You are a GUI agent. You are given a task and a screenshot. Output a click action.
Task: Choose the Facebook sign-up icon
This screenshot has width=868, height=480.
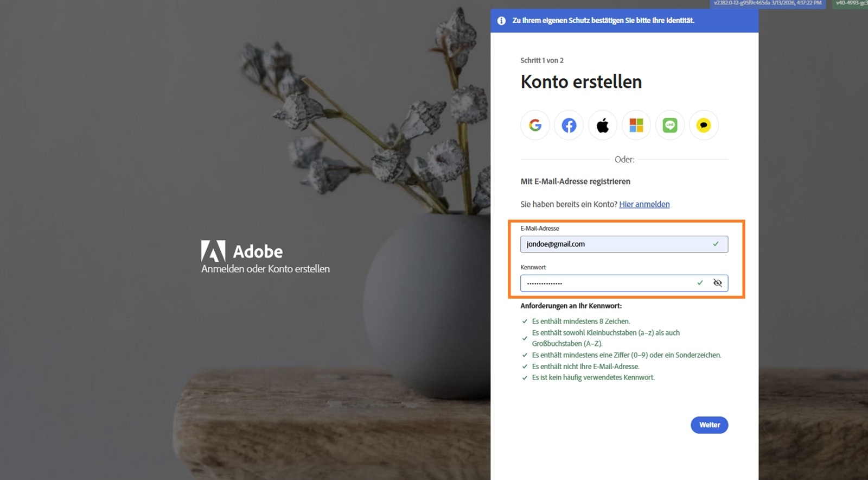(569, 125)
